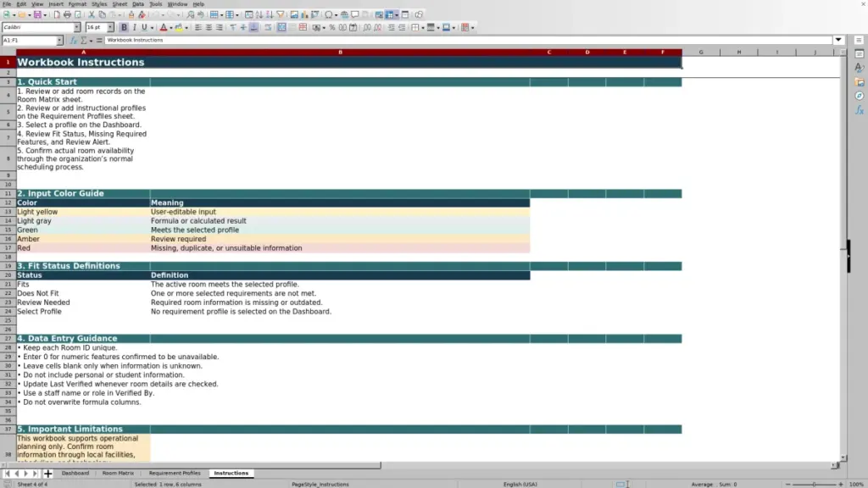Click the Font Color red A swatch

click(x=164, y=27)
